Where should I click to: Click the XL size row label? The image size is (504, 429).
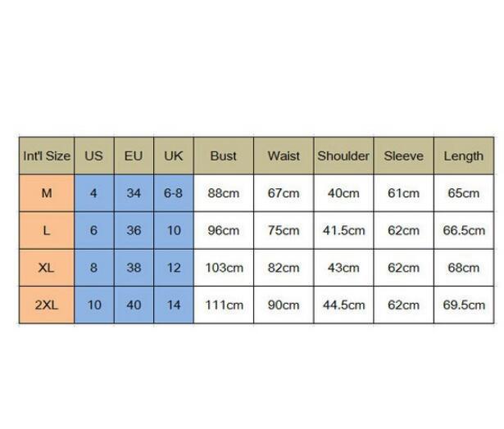coord(47,268)
